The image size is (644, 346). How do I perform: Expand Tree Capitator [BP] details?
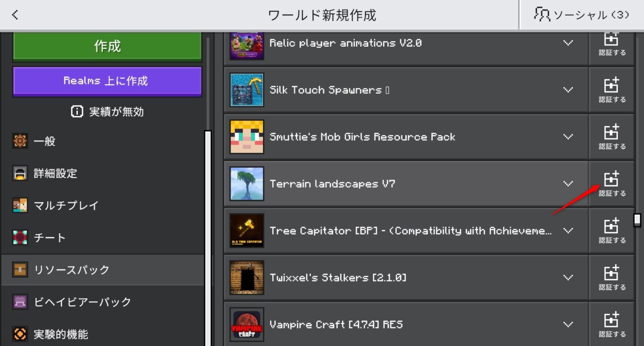click(x=568, y=231)
